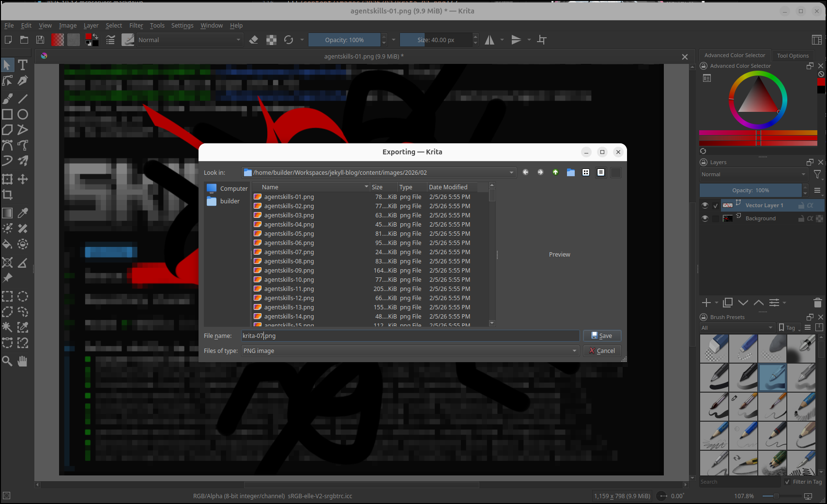Screen dimensions: 827x504
Task: Open the Filter menu
Action: (136, 26)
